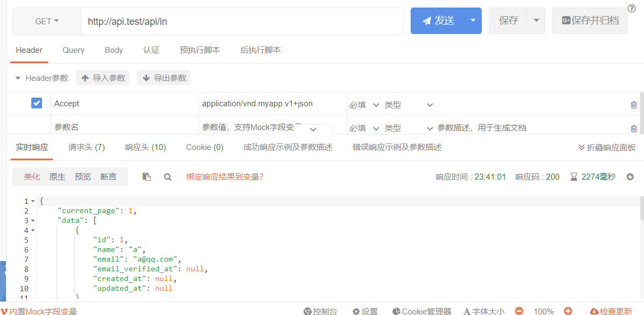Click the Accept header name field

[x=124, y=104]
